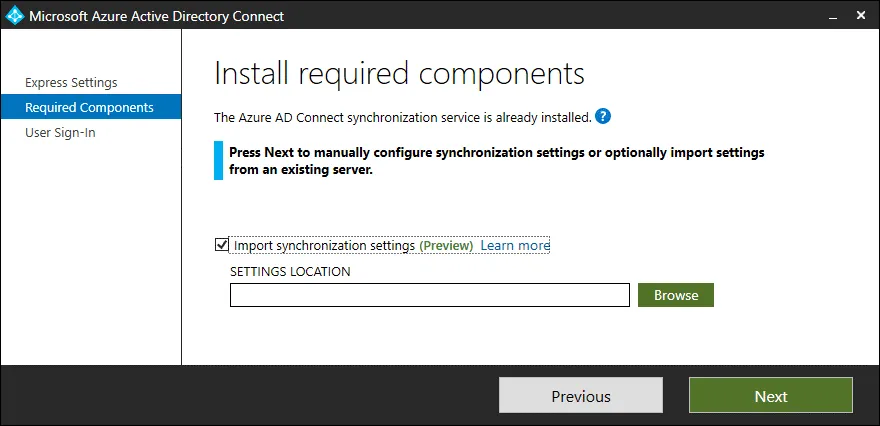Focus the Settings Location text field
This screenshot has width=880, height=426.
tap(429, 295)
